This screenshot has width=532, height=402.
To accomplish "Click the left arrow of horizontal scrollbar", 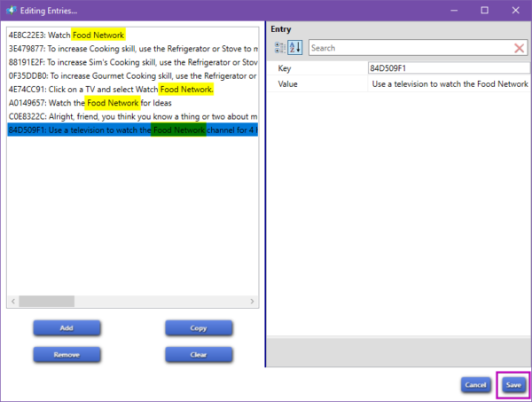I will (12, 300).
